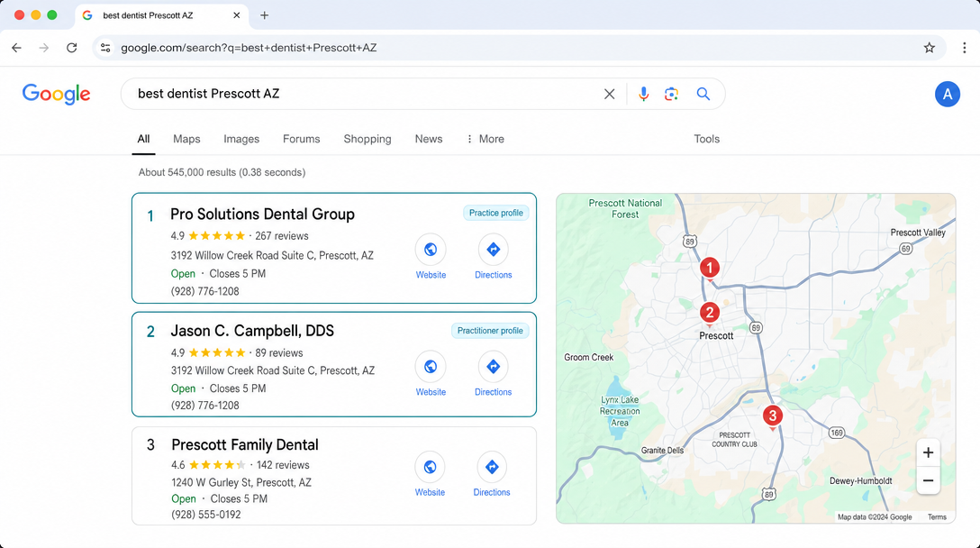Open Jason C. Campbell, DDS listing title

[x=252, y=331]
